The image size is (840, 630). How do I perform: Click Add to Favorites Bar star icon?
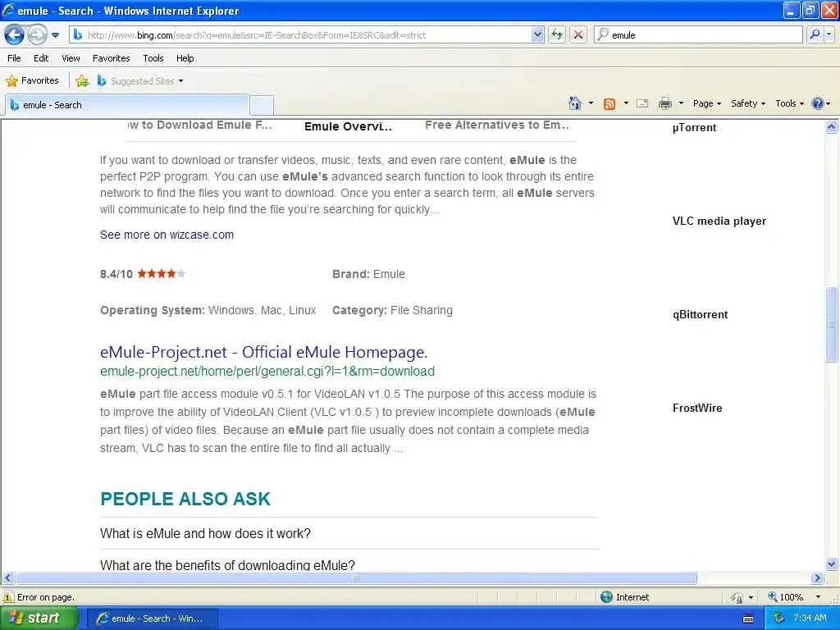pos(82,81)
